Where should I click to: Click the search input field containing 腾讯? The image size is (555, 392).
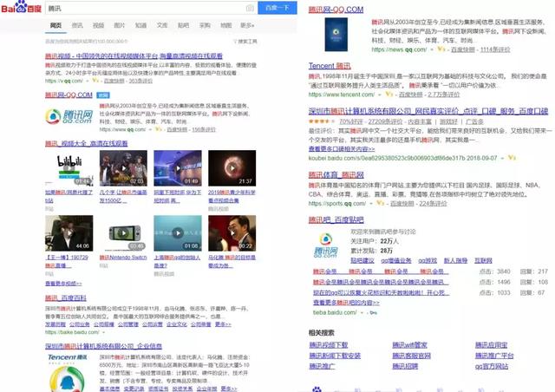coord(130,9)
